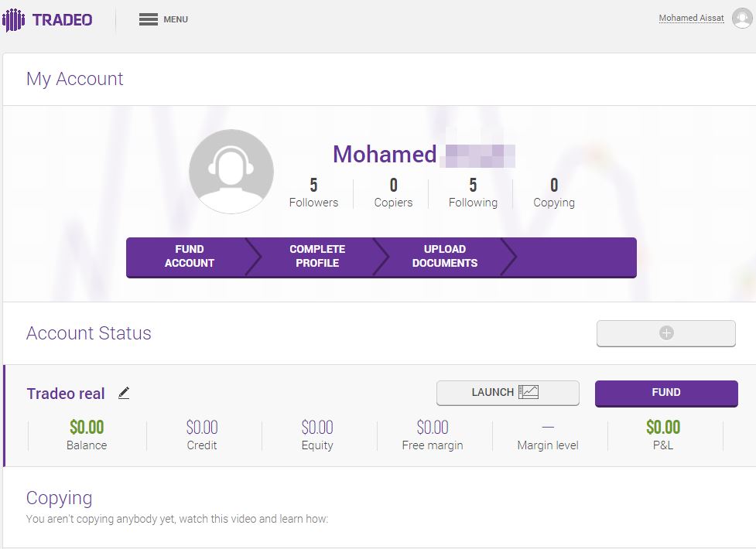Click the Mohamed profile name
This screenshot has height=549, width=756.
(x=385, y=155)
